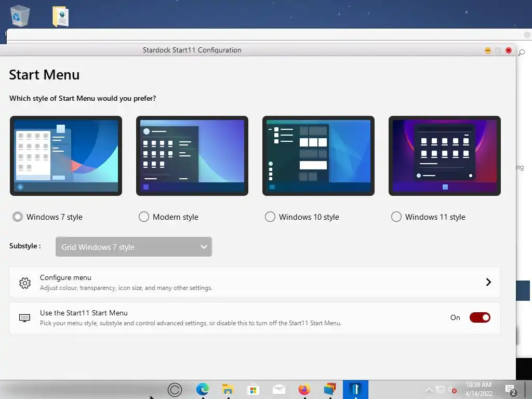Click the Start Menu heading text

tap(45, 75)
